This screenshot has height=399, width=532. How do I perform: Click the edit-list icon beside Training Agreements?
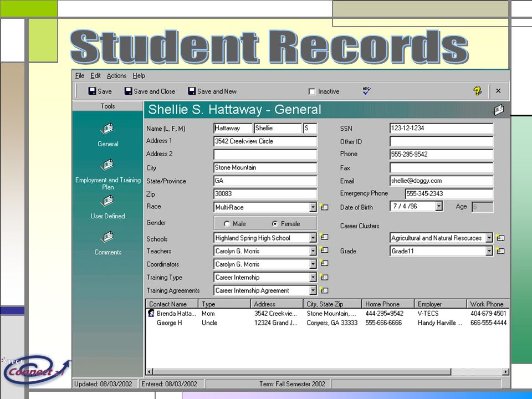pos(324,290)
